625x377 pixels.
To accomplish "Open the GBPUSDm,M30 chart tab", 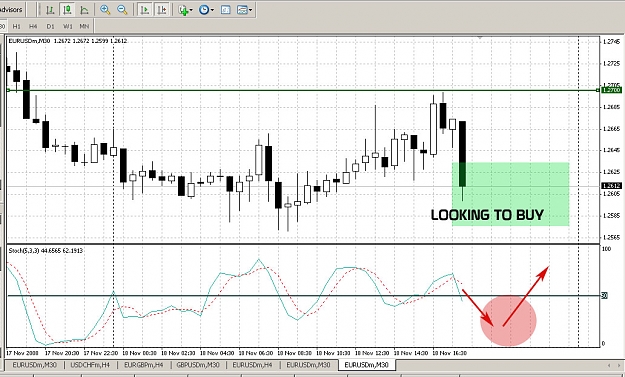I will pos(198,365).
